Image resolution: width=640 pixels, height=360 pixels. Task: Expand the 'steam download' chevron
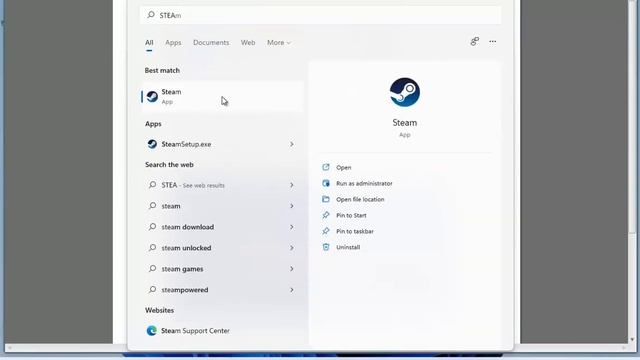point(291,227)
